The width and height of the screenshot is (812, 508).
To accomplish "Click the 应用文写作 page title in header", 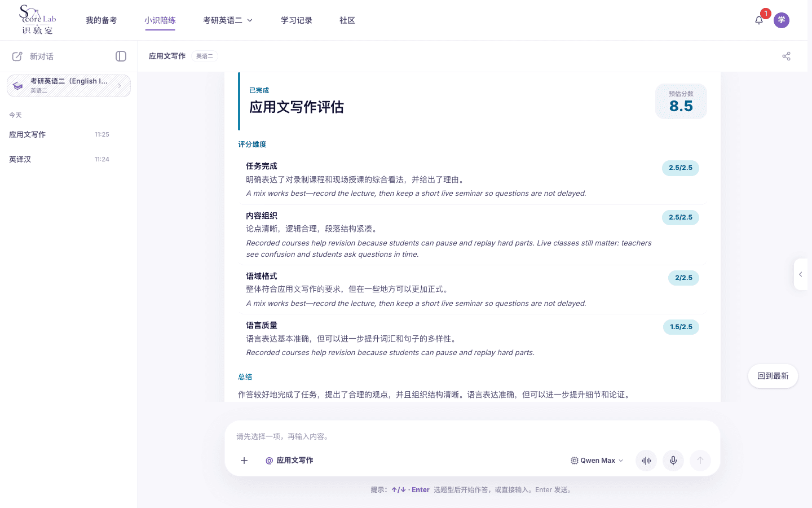I will coord(167,56).
